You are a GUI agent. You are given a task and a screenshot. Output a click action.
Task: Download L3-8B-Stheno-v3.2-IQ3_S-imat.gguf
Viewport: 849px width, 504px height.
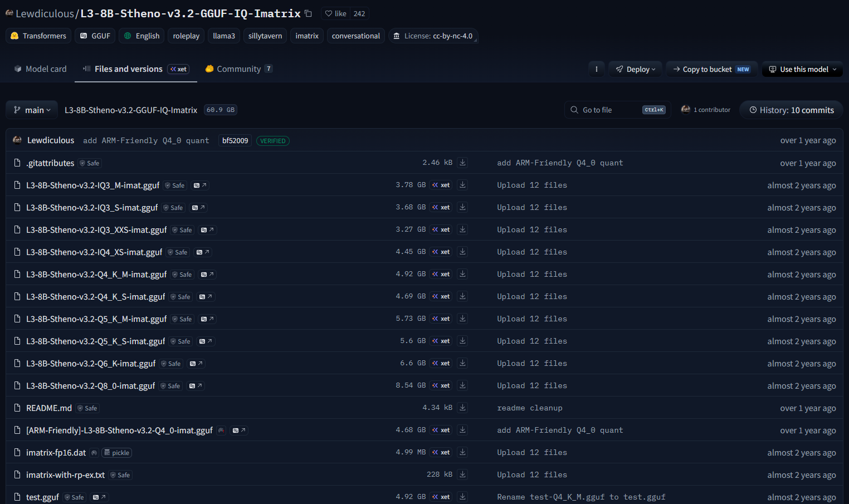click(x=462, y=207)
